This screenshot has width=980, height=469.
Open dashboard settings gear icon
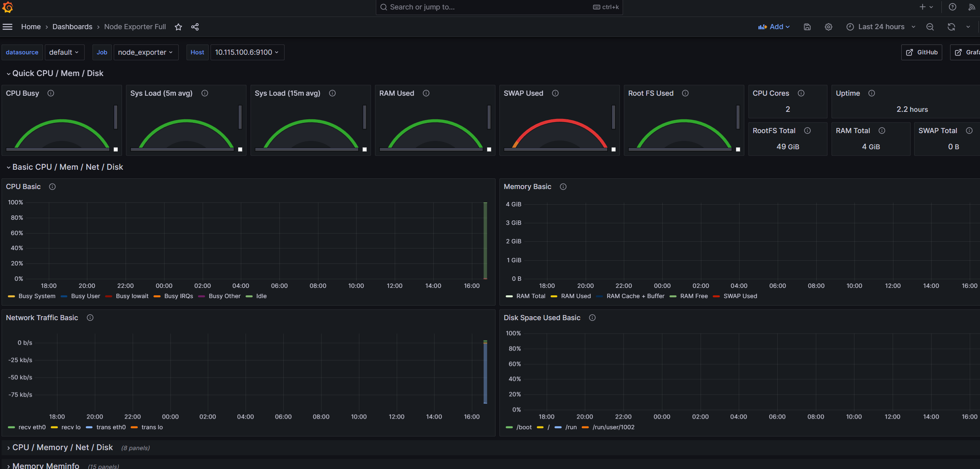[828, 27]
